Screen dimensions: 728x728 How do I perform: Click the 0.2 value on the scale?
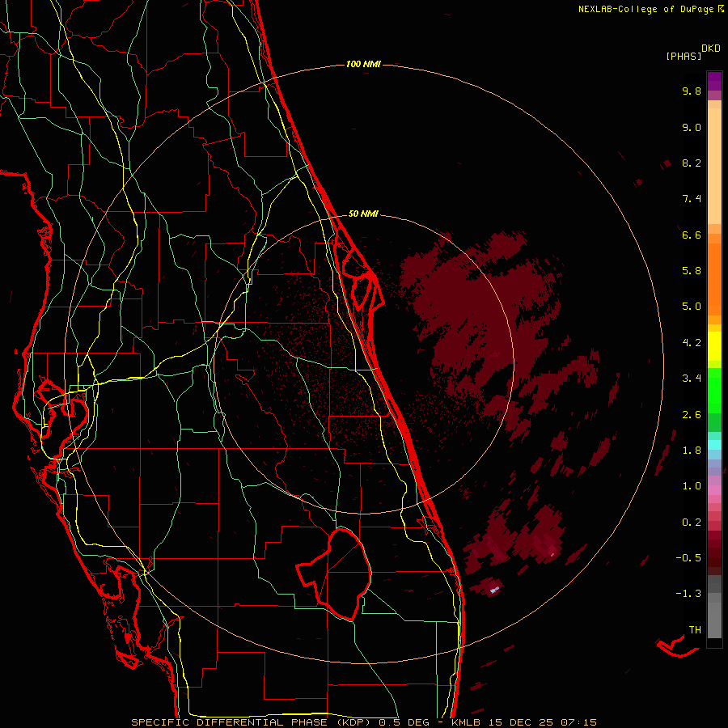pyautogui.click(x=692, y=523)
